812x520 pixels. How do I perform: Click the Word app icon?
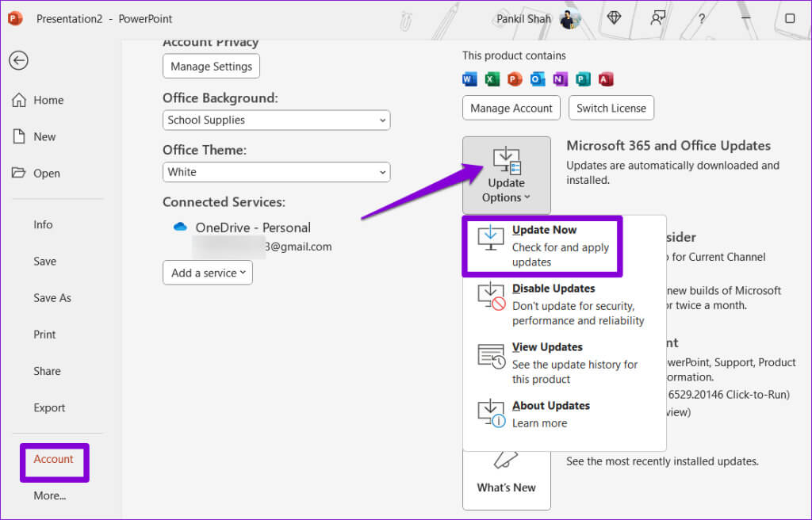[x=469, y=79]
